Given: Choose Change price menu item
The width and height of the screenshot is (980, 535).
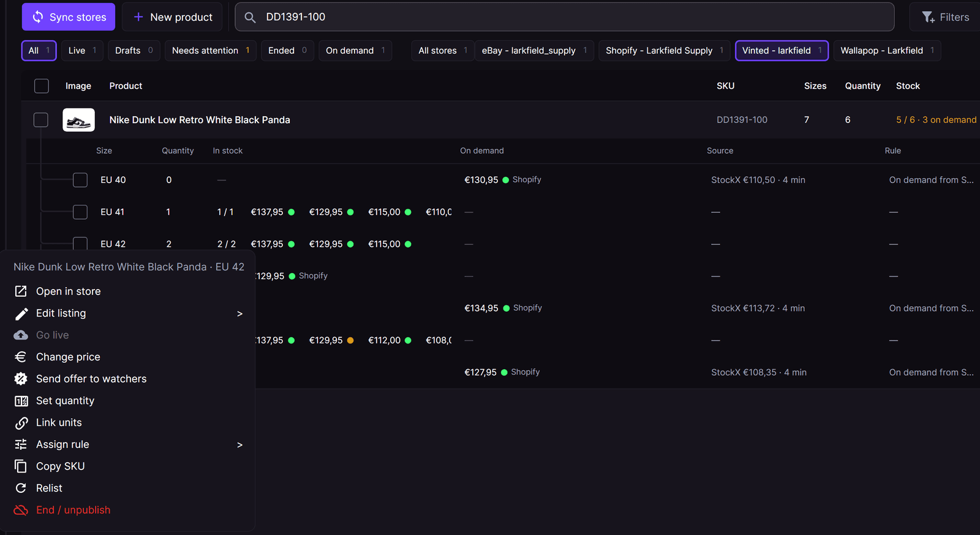Looking at the screenshot, I should pyautogui.click(x=128, y=357).
